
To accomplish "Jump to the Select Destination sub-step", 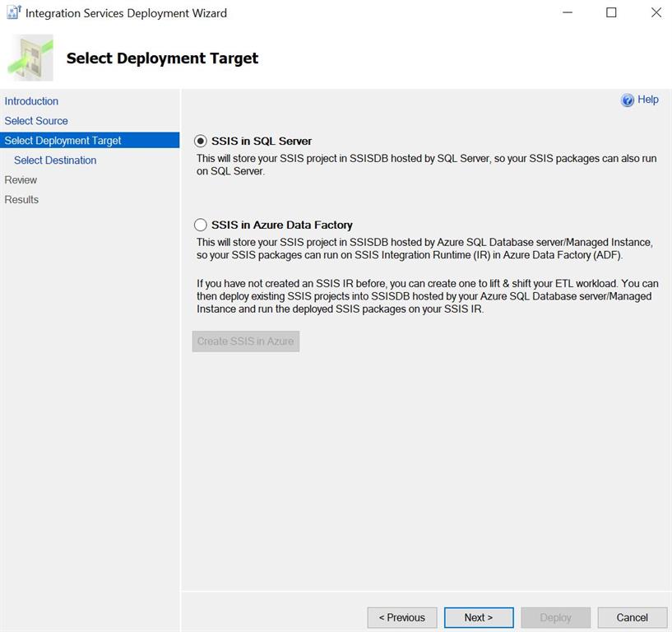I will click(55, 160).
